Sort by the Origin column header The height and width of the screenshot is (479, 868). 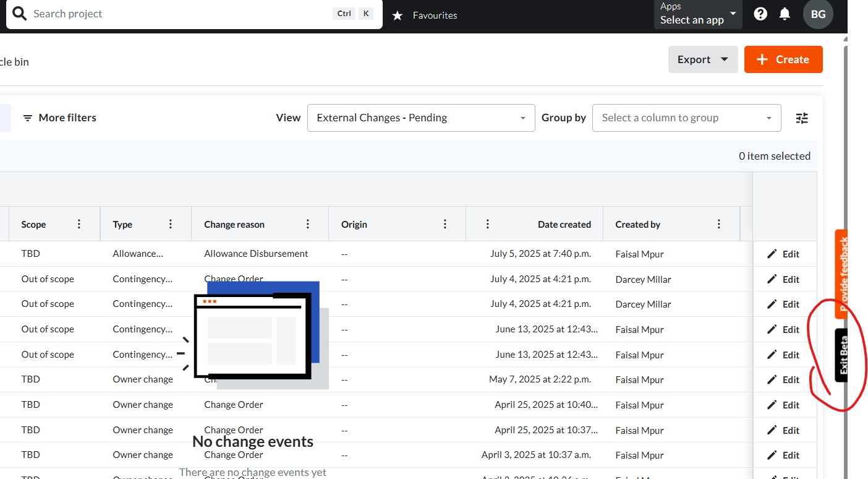pyautogui.click(x=354, y=225)
